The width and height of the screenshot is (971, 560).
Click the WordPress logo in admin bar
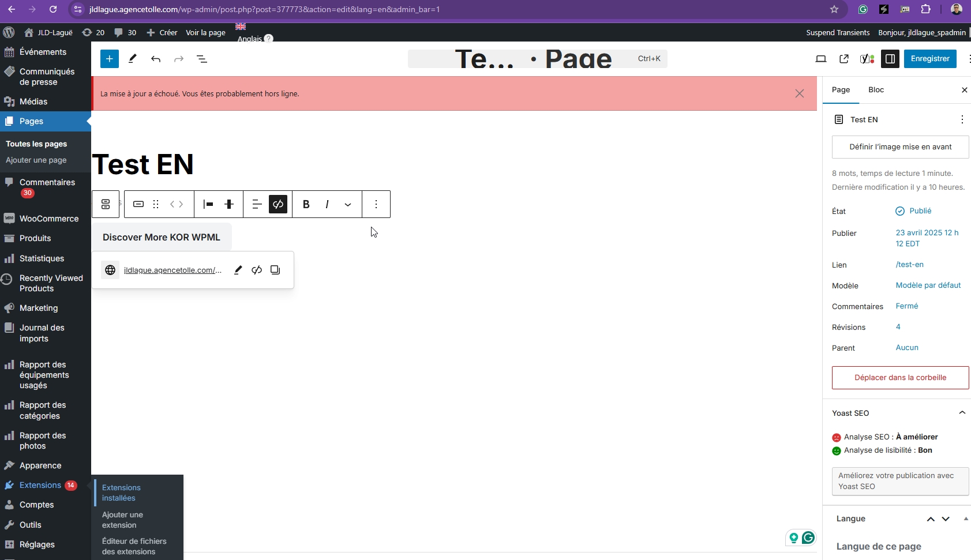pos(9,32)
